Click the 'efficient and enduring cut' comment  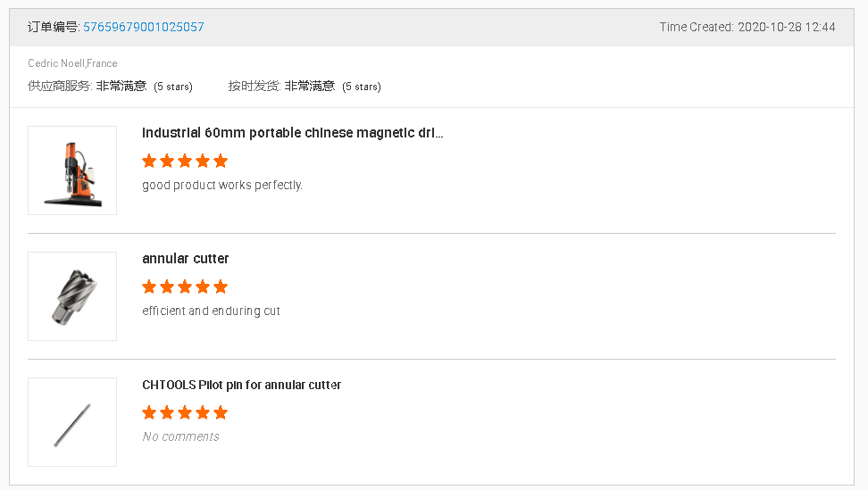(x=211, y=311)
